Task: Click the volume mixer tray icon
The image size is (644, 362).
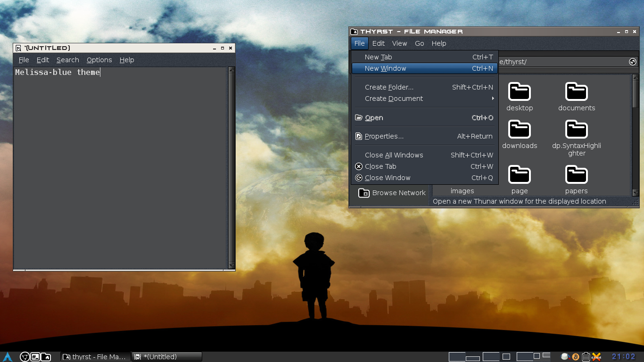Action: coord(565,357)
